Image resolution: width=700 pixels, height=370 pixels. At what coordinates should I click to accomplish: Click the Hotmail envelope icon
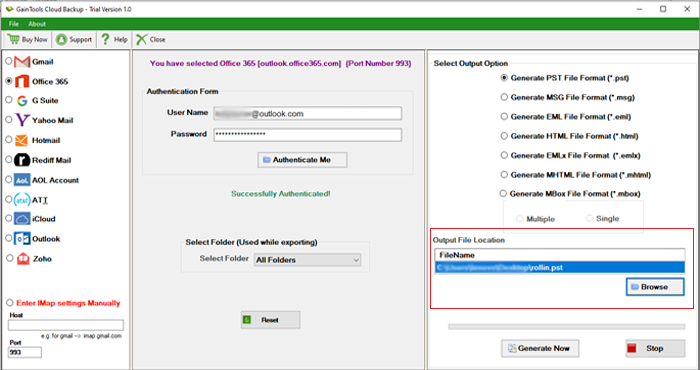click(22, 140)
